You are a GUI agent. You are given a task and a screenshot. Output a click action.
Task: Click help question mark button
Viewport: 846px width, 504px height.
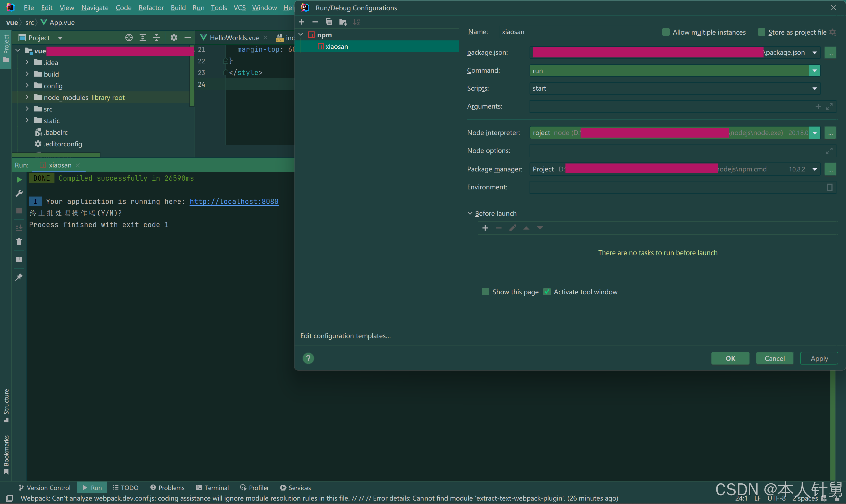point(308,358)
